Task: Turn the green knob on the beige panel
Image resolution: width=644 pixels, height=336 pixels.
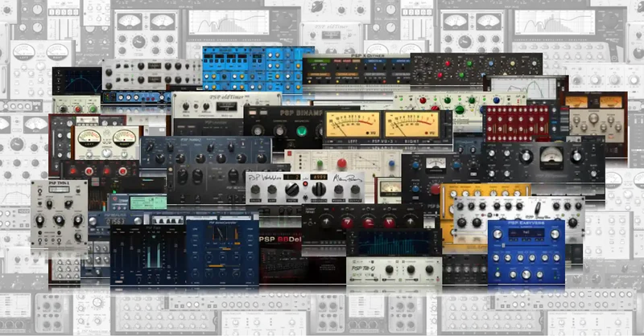Action: pyautogui.click(x=320, y=164)
